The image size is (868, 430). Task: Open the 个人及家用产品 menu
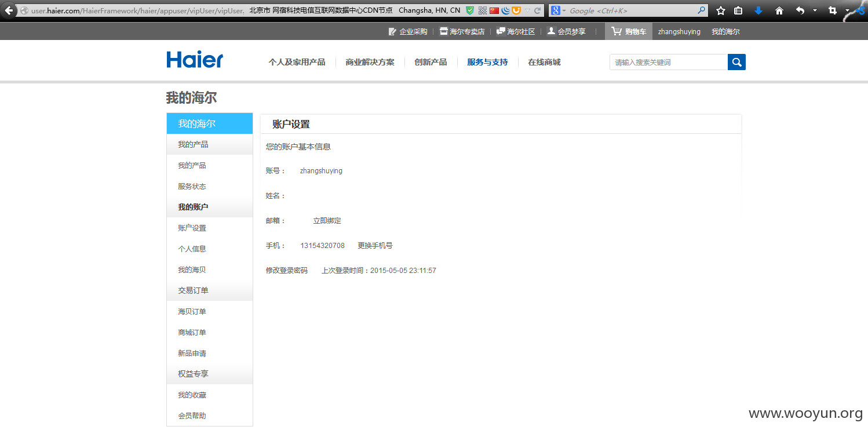click(x=297, y=62)
